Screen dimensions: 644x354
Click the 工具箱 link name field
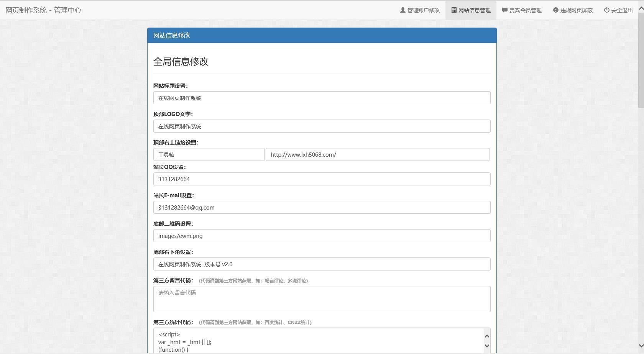(x=209, y=154)
